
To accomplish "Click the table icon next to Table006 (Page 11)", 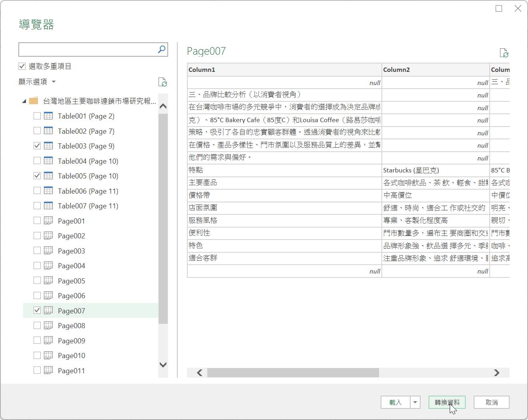I will click(48, 191).
